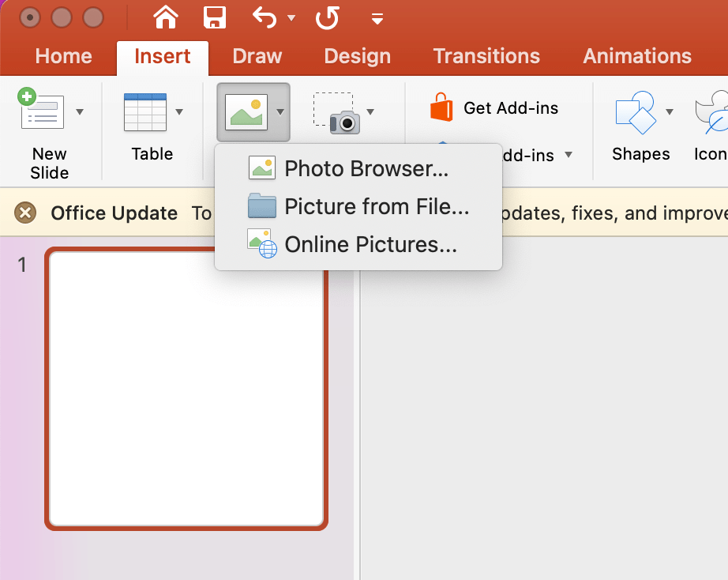Click the Screenshot camera icon

pyautogui.click(x=337, y=113)
